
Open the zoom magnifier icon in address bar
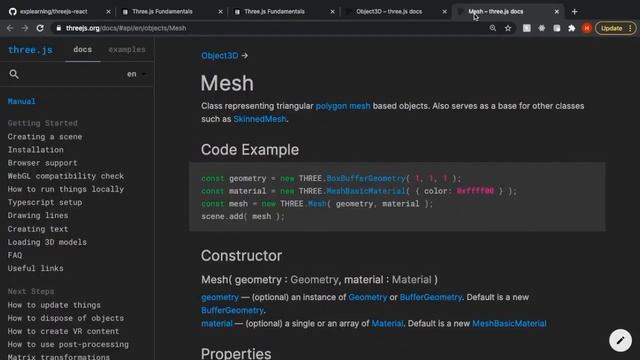(x=493, y=28)
